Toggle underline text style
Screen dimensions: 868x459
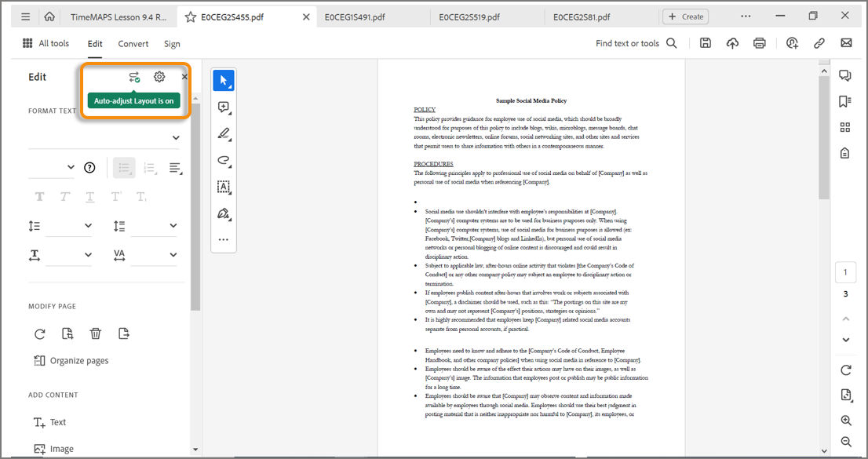[x=90, y=197]
